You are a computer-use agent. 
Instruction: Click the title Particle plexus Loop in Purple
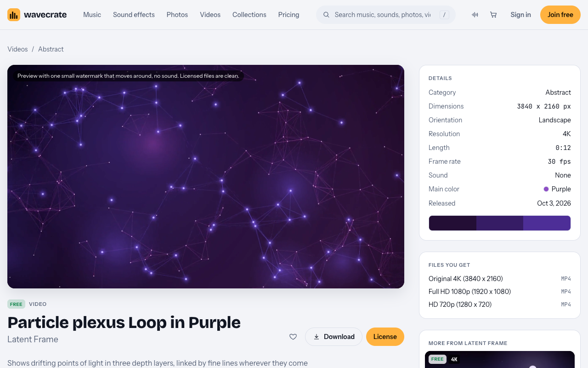[x=124, y=322]
